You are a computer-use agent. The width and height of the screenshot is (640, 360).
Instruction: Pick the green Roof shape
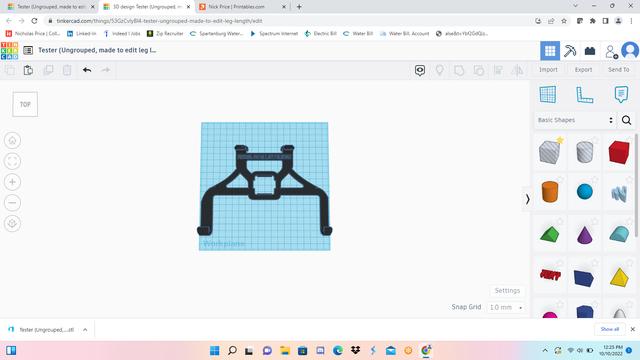pos(549,234)
